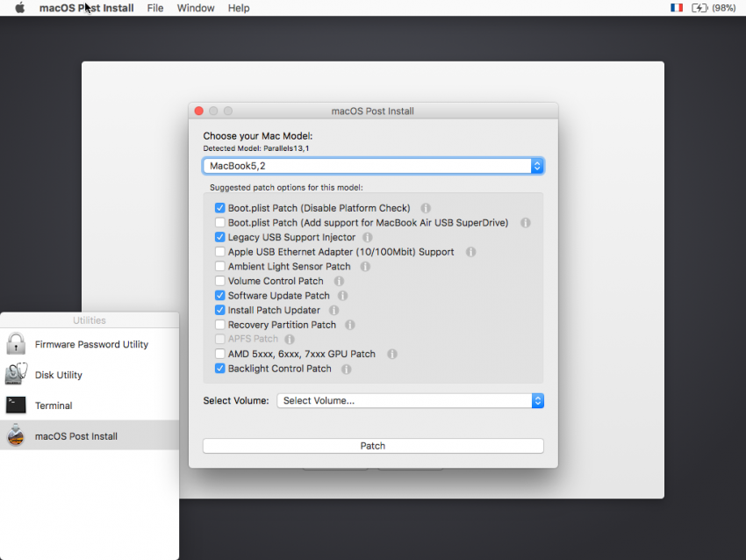Enable Apple USB Ethernet Adapter Support checkbox
Viewport: 746px width, 560px height.
point(219,252)
